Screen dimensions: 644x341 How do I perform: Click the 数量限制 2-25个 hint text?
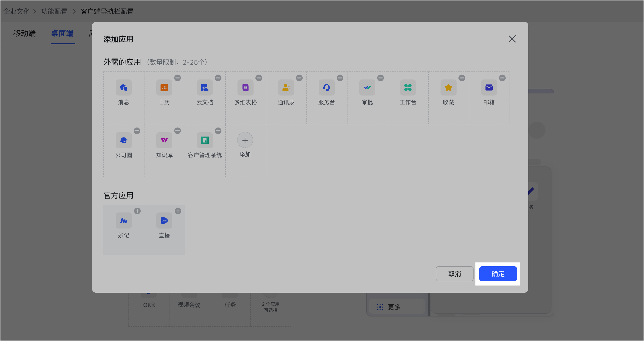177,62
